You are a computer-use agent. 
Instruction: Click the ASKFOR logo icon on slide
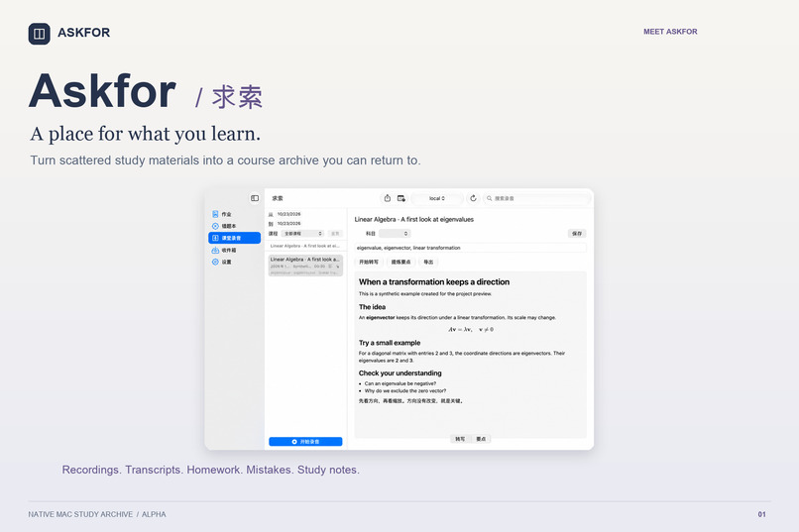[x=40, y=34]
